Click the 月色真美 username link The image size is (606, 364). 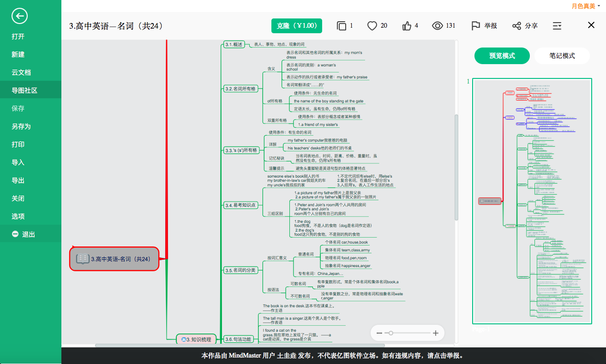(583, 6)
